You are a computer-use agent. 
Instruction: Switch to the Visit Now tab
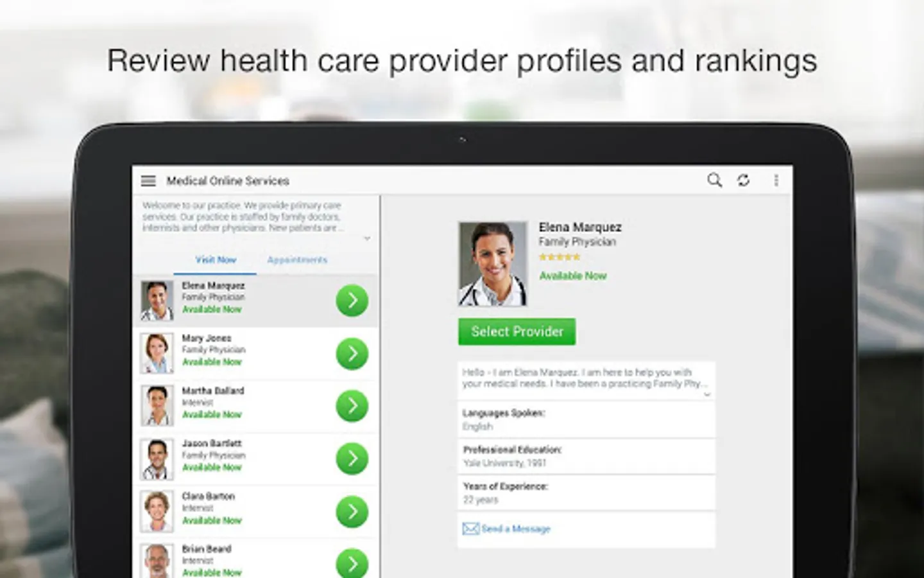click(216, 260)
